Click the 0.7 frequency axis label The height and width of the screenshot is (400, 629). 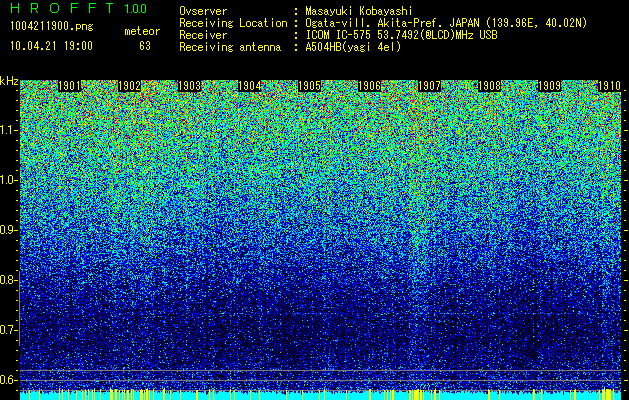[x=8, y=330]
